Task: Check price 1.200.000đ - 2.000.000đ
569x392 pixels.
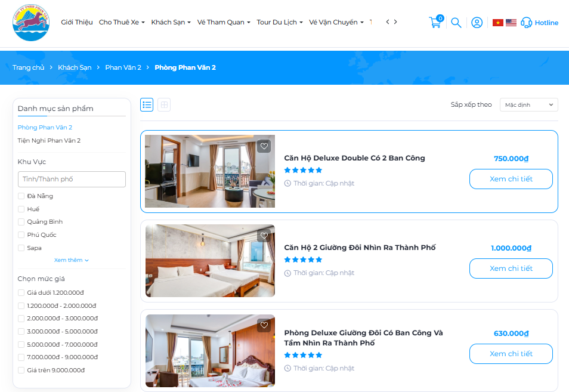Action: tap(21, 305)
